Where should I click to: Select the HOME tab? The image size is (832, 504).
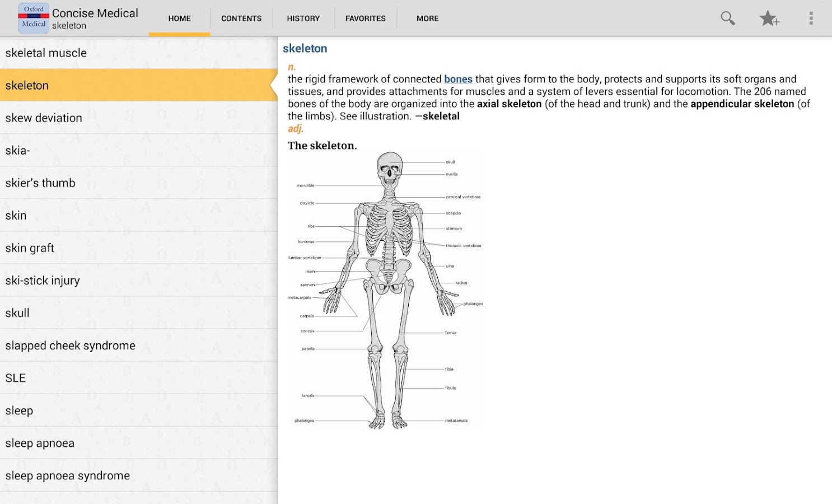point(179,18)
